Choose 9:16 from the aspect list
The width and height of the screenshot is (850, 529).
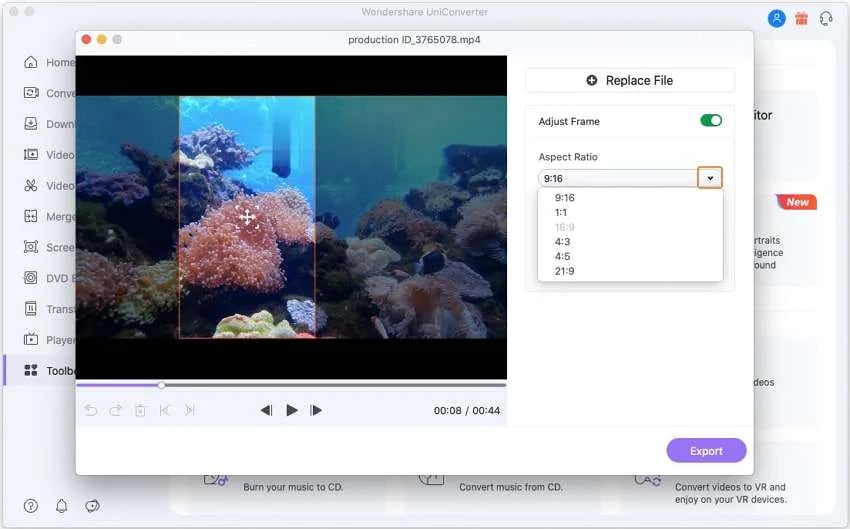(564, 198)
